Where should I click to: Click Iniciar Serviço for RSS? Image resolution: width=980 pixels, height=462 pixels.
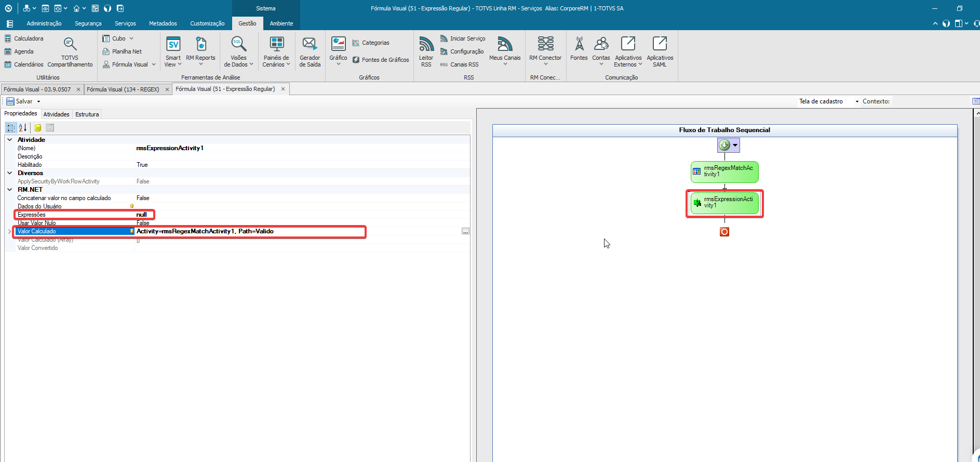[463, 38]
